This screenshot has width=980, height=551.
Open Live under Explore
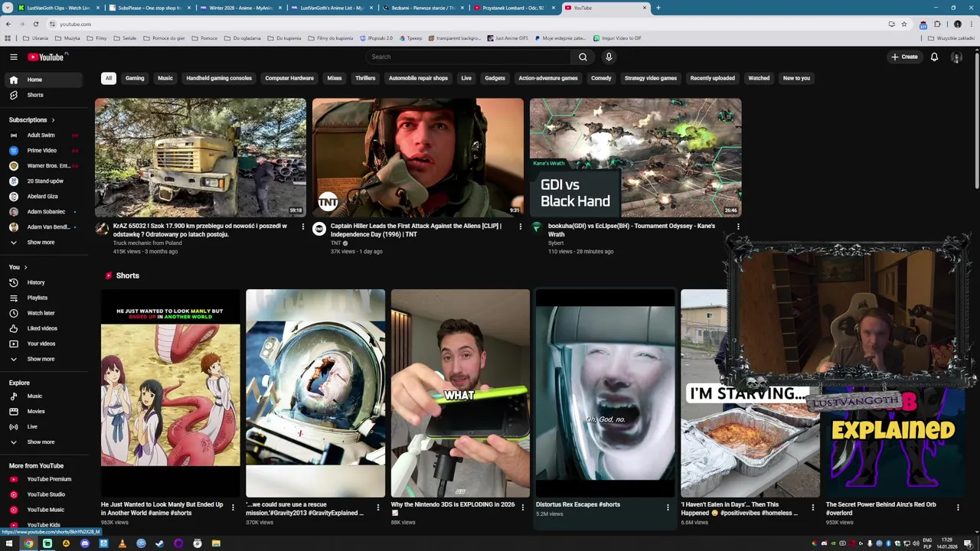point(44,427)
